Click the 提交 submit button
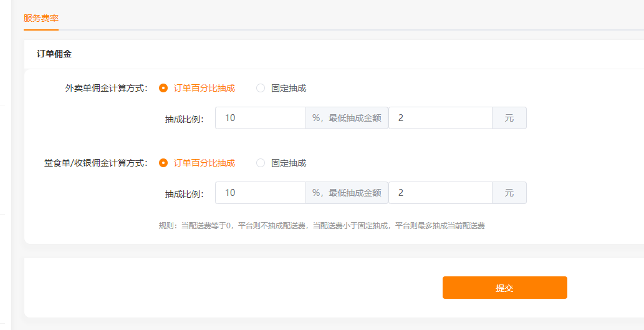 (505, 288)
